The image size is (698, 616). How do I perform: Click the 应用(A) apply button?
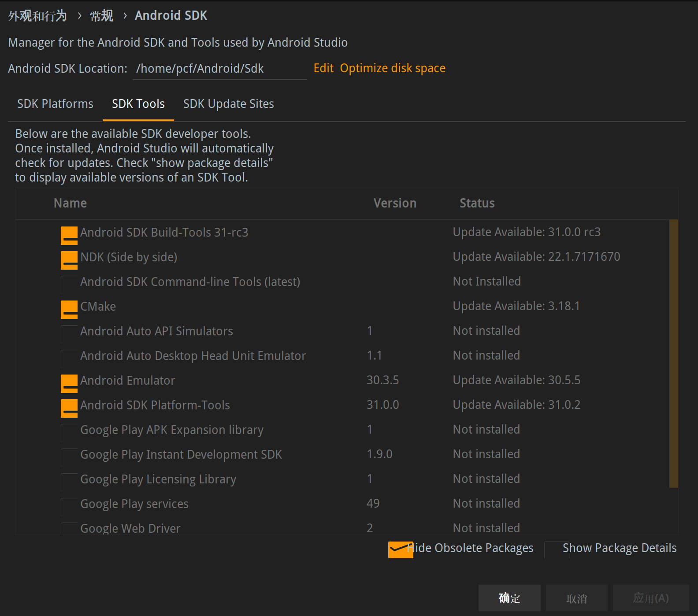point(651,598)
